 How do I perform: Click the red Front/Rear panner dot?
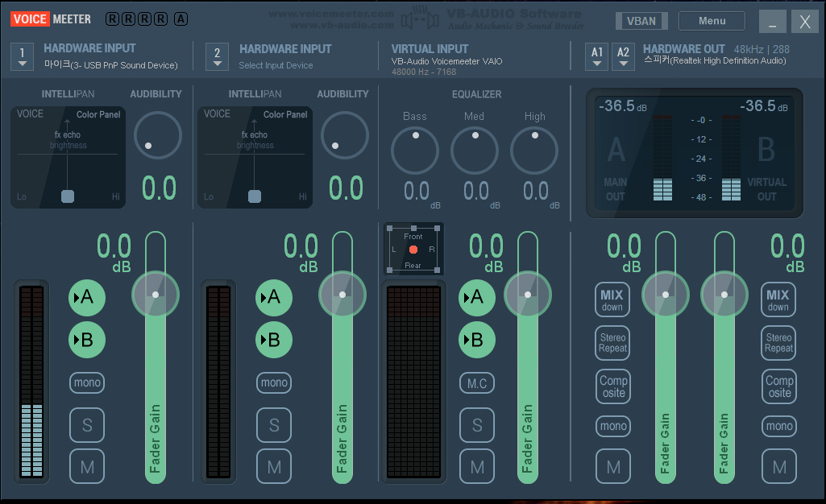coord(413,250)
